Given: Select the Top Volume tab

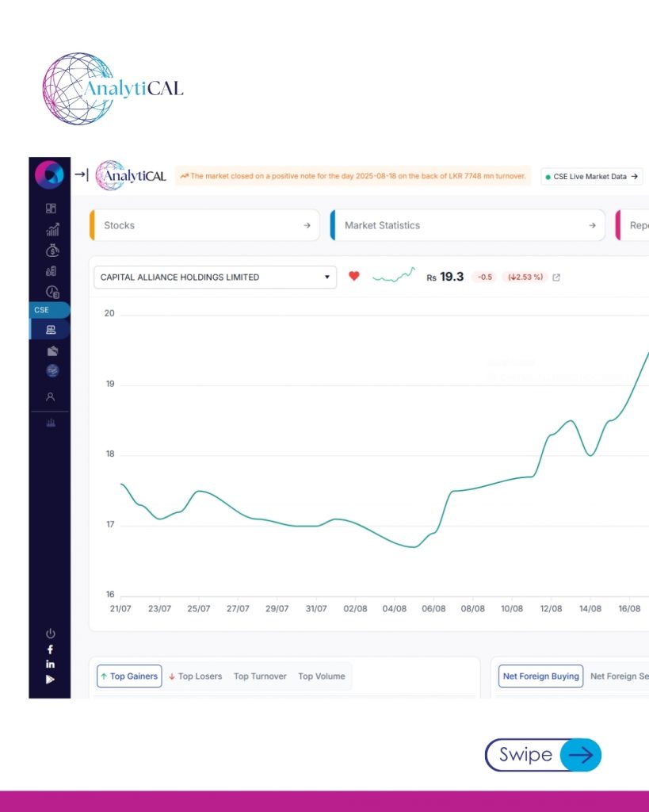Looking at the screenshot, I should click(x=321, y=676).
